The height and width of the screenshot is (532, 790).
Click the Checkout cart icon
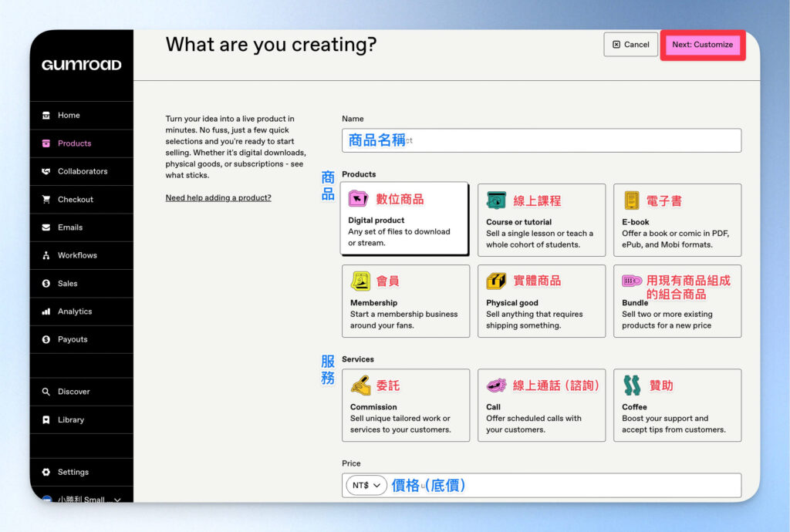[x=46, y=200]
